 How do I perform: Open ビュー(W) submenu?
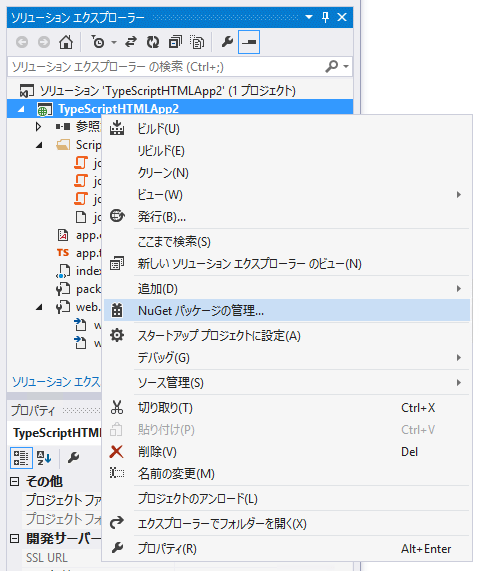[x=287, y=195]
